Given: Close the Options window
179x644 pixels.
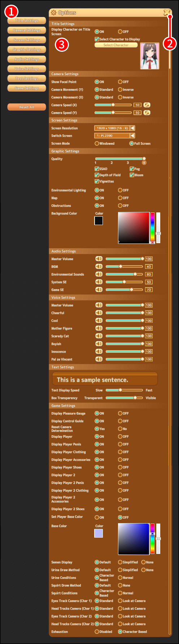Looking at the screenshot, I should [x=167, y=13].
